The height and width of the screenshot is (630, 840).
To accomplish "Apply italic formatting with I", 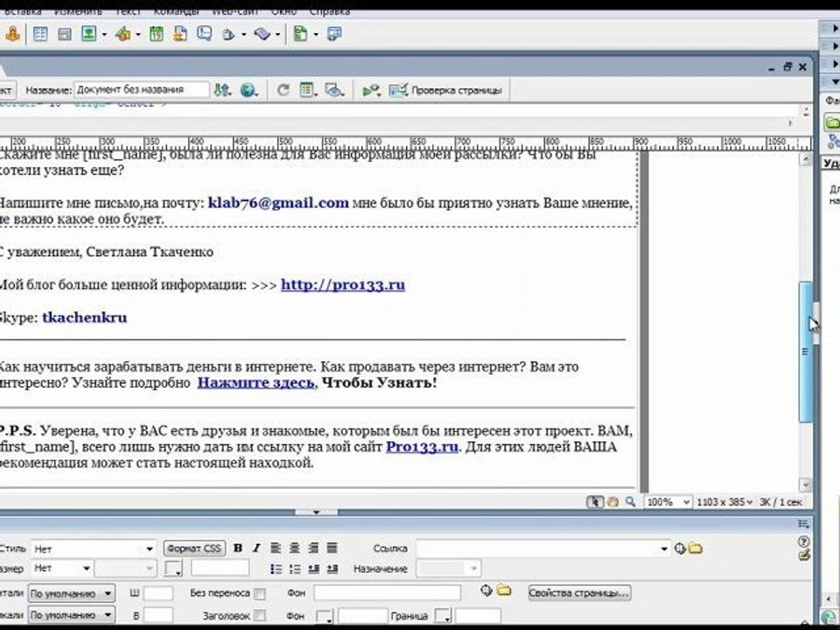I will [x=256, y=548].
